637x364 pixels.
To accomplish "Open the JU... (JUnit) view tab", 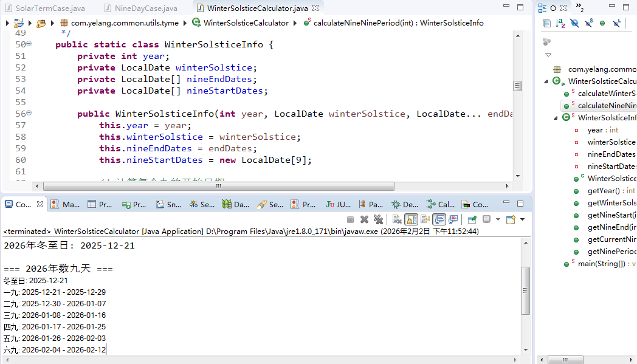I will (338, 204).
